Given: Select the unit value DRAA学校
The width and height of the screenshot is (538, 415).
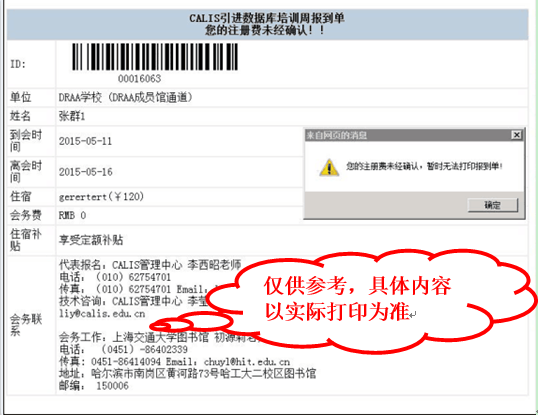Looking at the screenshot, I should pos(80,98).
